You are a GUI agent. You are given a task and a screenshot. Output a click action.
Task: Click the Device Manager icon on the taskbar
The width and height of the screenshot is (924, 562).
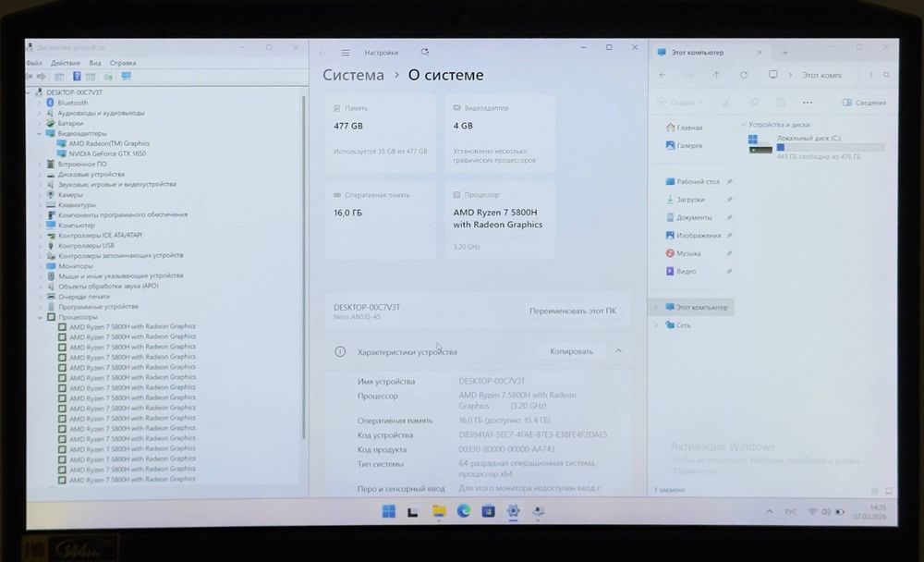pyautogui.click(x=538, y=511)
